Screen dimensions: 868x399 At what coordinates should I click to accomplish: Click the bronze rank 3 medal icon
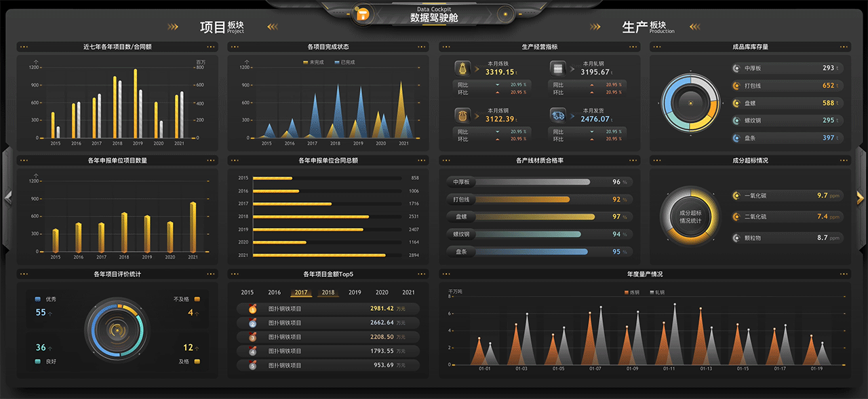tap(252, 337)
